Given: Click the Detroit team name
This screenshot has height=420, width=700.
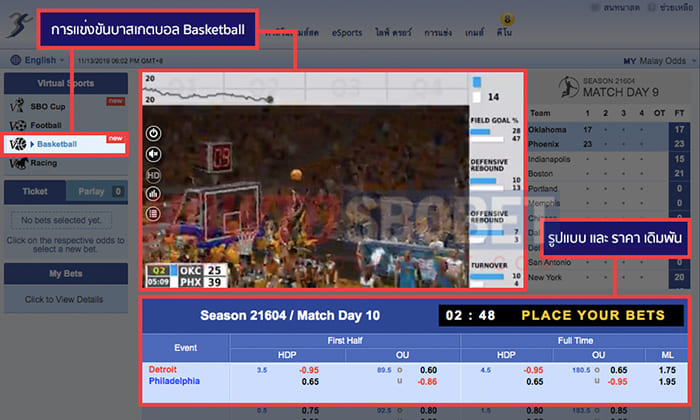Looking at the screenshot, I should pos(162,370).
